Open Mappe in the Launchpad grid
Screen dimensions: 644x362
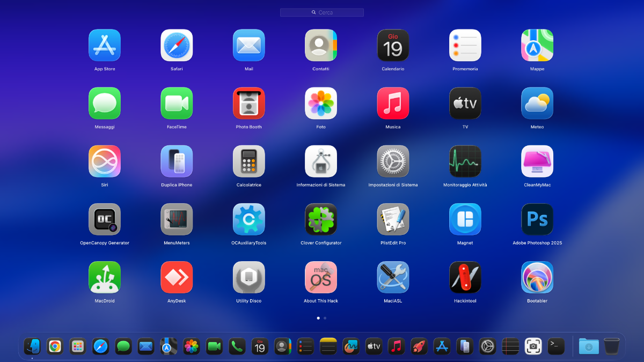(537, 46)
